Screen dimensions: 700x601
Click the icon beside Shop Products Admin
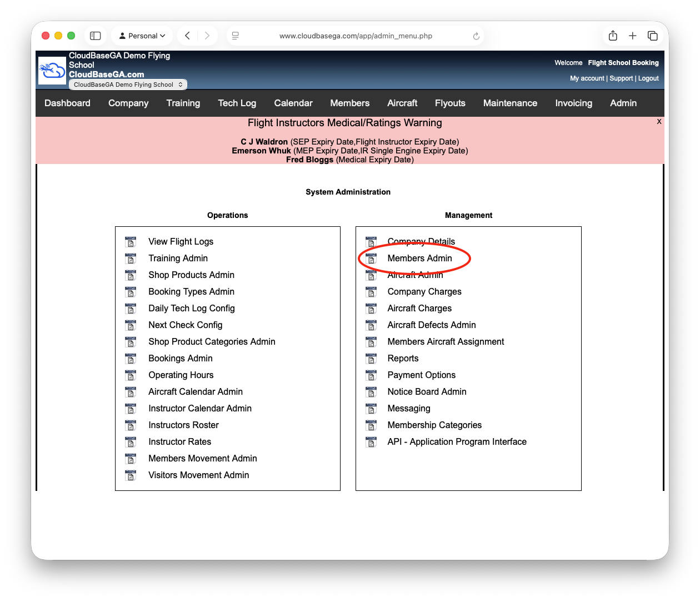click(131, 275)
